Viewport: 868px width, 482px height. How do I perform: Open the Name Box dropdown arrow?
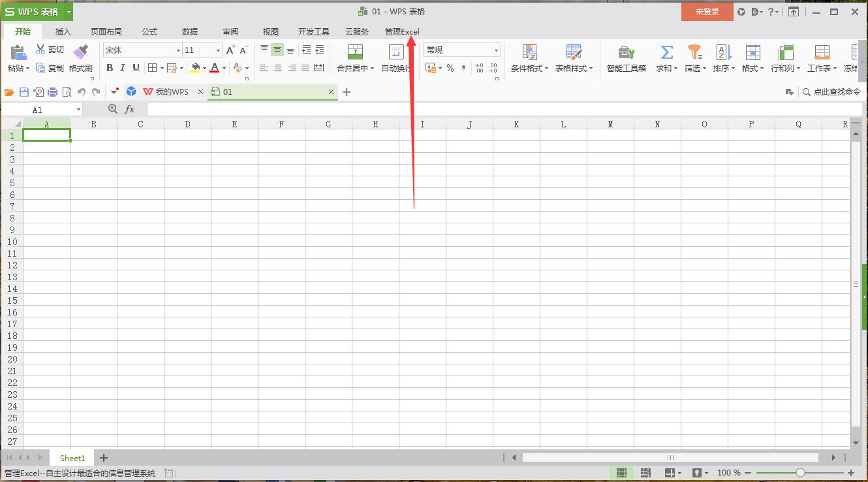[79, 110]
